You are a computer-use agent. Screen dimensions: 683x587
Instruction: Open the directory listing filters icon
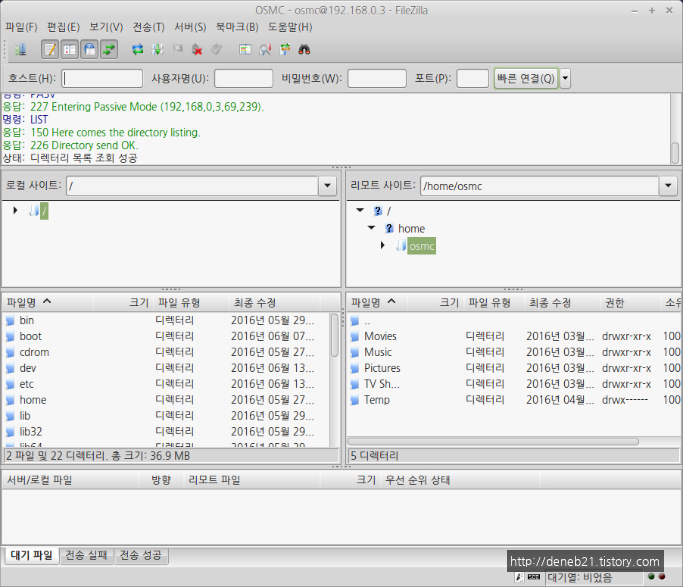[245, 49]
